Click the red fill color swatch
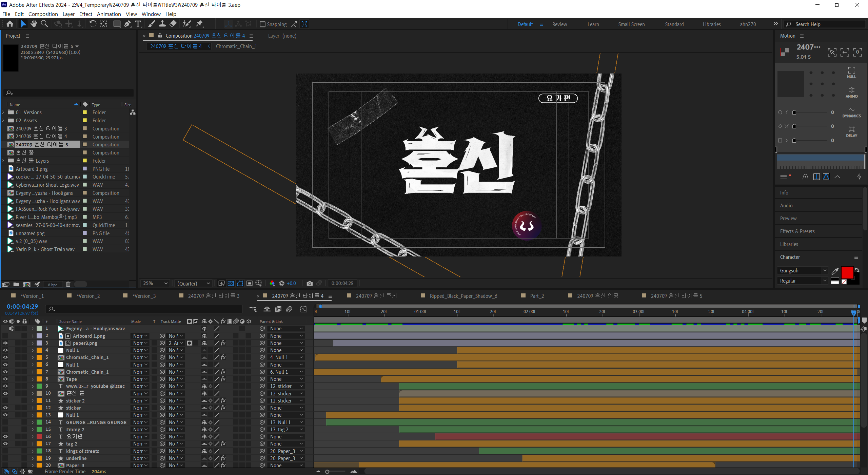 point(847,272)
